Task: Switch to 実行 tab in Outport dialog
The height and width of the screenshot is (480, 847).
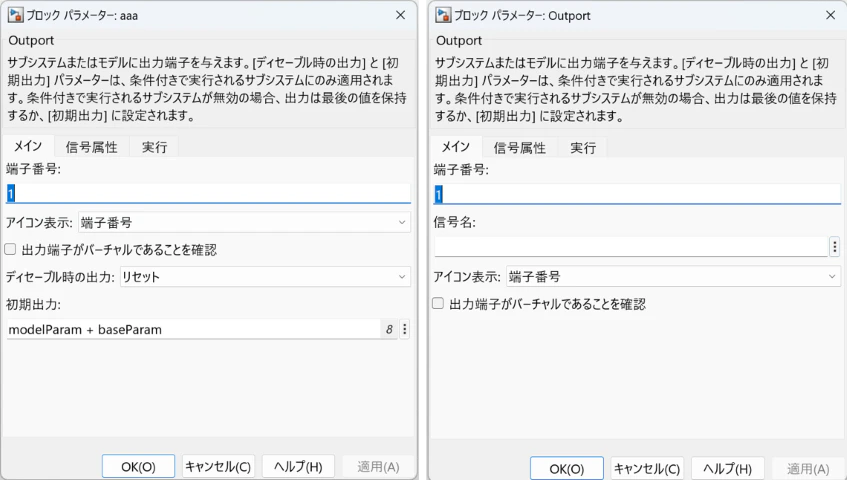Action: pyautogui.click(x=583, y=147)
